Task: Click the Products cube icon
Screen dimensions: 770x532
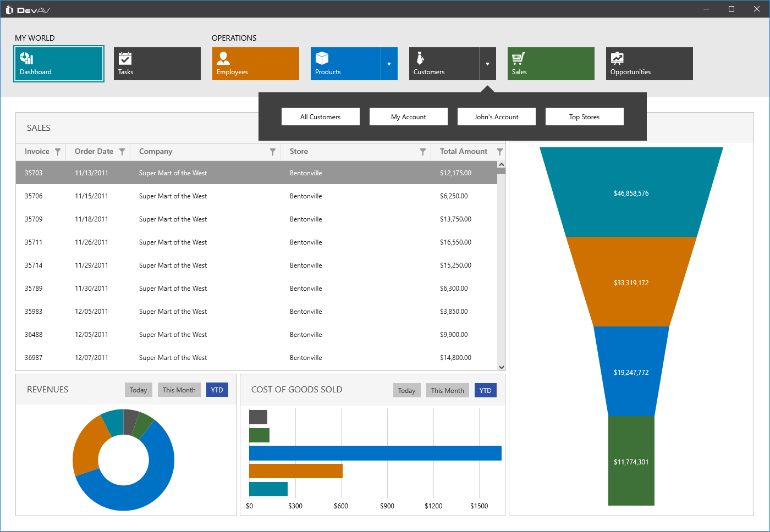Action: 322,58
